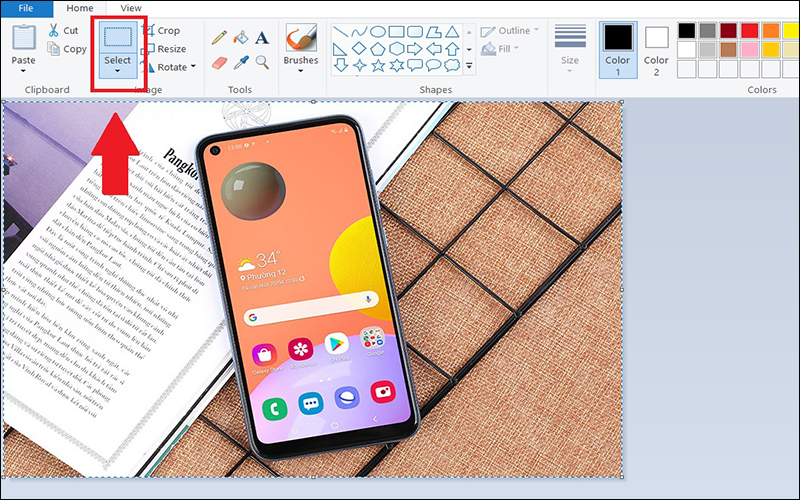Switch to the View tab
Screen dimensions: 800x500
[x=131, y=8]
